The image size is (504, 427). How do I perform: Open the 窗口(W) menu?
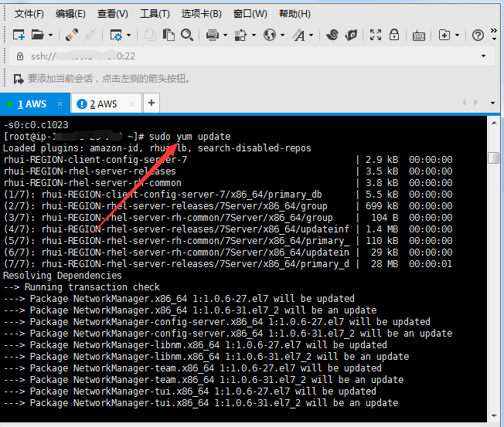click(x=250, y=14)
